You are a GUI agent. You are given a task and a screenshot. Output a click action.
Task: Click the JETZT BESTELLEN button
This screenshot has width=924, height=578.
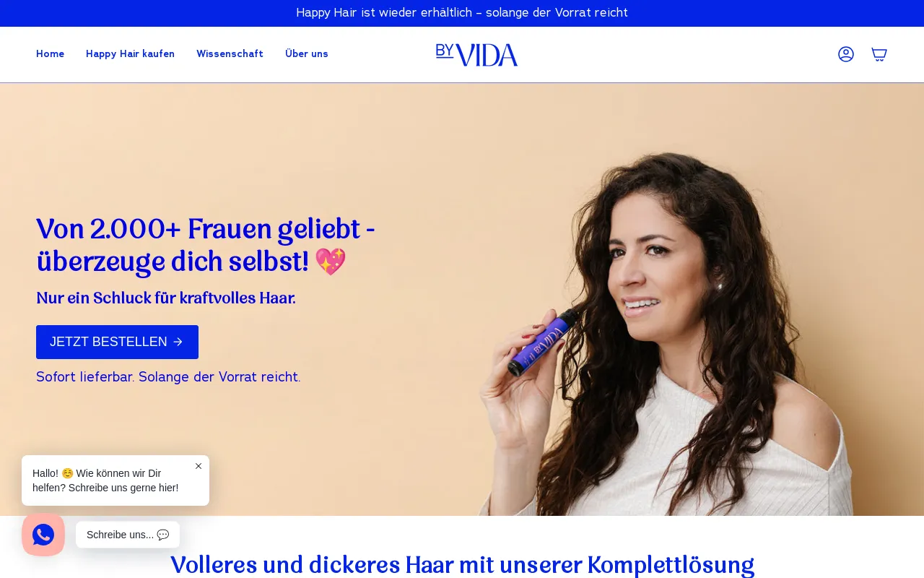pyautogui.click(x=117, y=342)
